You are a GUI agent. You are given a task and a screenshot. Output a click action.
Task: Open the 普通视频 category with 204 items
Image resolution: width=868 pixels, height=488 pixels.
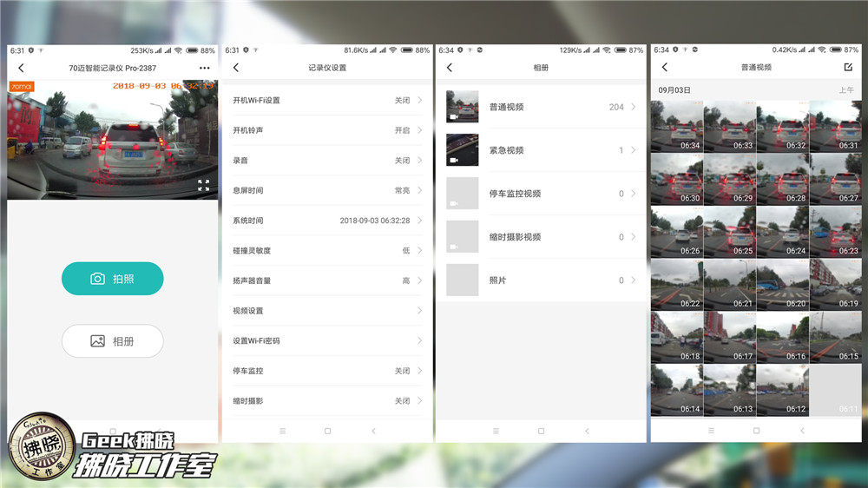[x=542, y=107]
